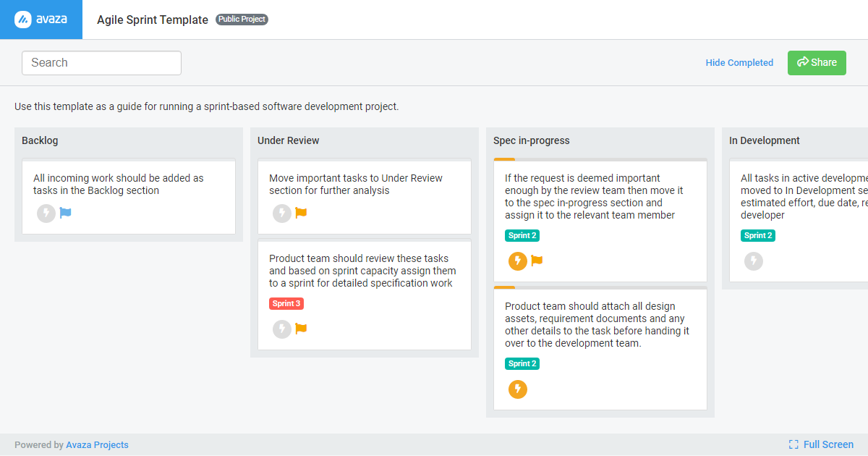868x456 pixels.
Task: Click orange lightning icon on 'If the request' card
Action: [x=518, y=261]
